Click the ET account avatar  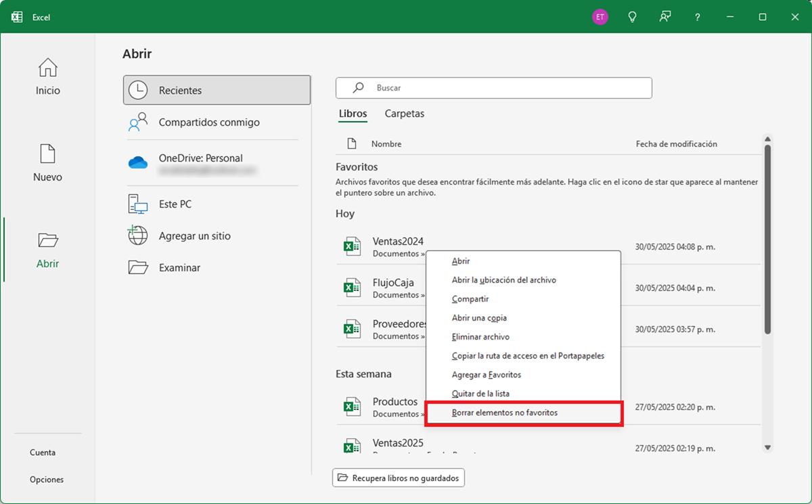600,17
